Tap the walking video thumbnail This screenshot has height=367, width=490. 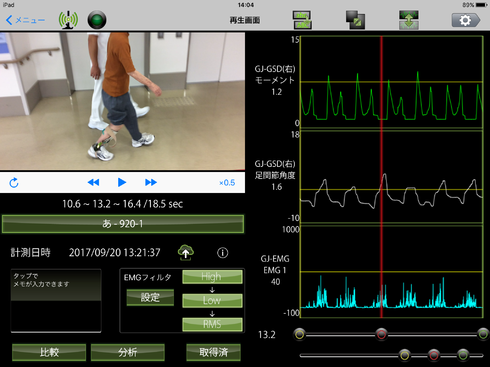click(x=122, y=101)
